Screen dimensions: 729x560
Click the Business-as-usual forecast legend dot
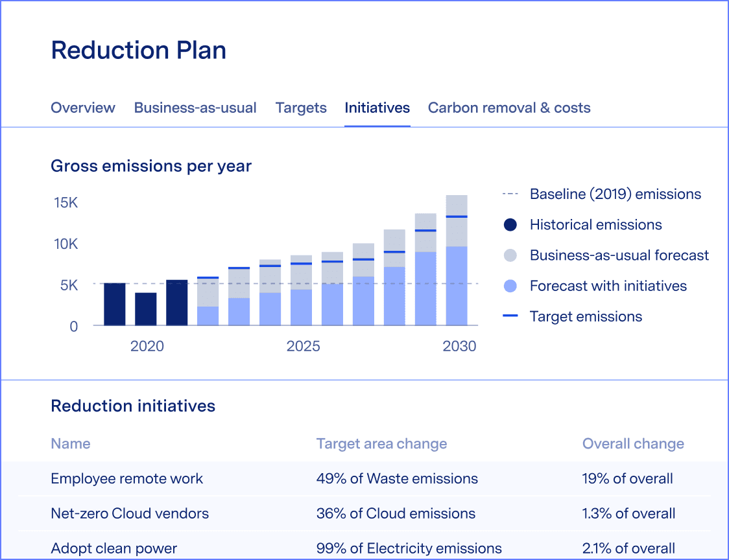coord(510,255)
